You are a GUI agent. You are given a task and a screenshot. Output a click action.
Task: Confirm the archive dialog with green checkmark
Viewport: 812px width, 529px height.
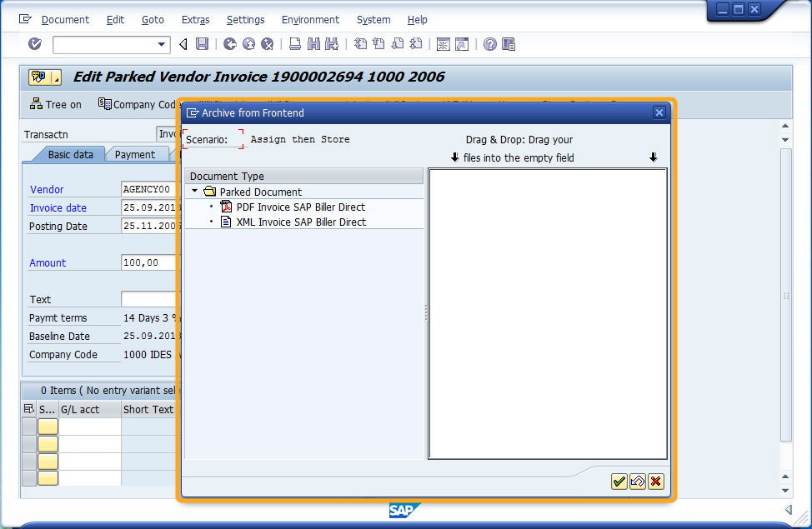[x=619, y=482]
